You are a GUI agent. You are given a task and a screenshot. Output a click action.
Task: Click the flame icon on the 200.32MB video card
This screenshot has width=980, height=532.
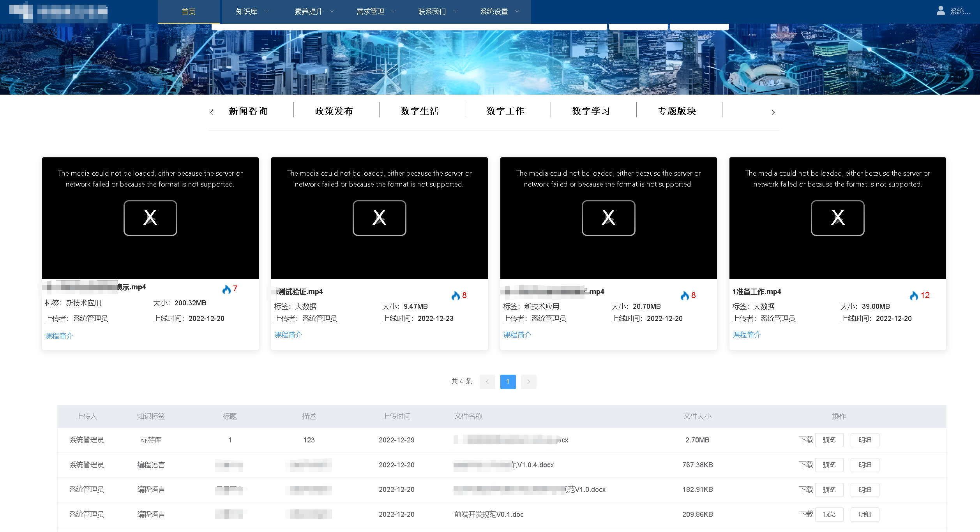tap(226, 289)
